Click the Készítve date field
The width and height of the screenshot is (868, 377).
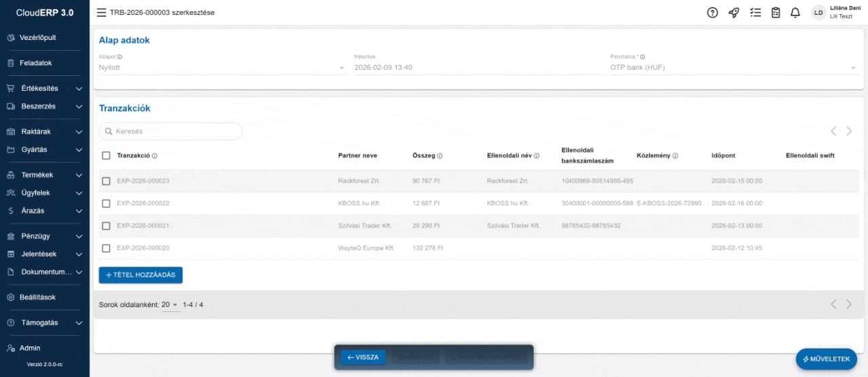[x=477, y=68]
